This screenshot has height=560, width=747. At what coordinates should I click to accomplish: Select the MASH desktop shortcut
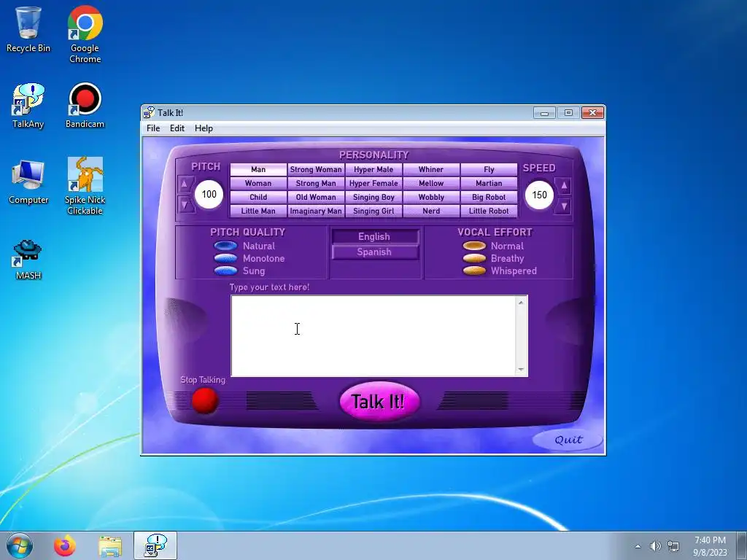[28, 260]
